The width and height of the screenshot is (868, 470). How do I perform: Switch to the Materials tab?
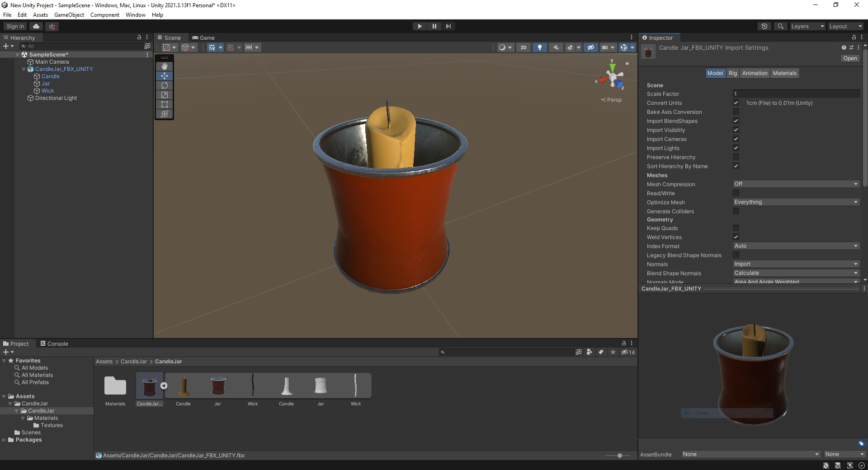[x=784, y=73]
